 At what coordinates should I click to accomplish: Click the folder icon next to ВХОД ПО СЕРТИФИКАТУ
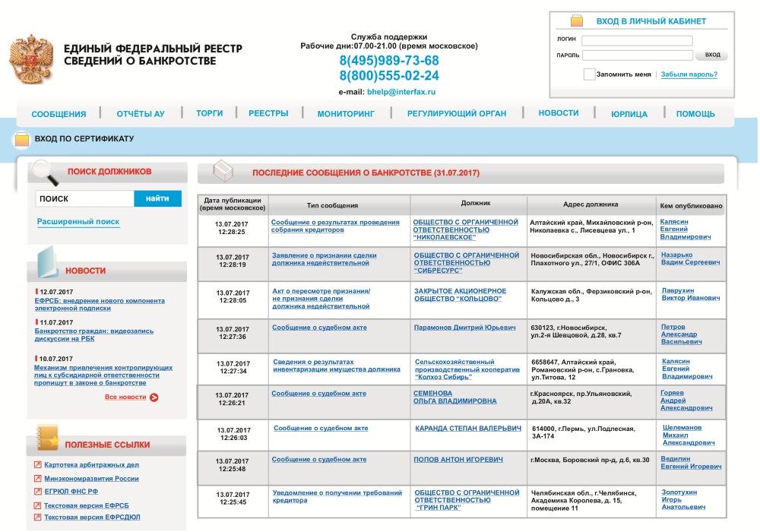(22, 139)
